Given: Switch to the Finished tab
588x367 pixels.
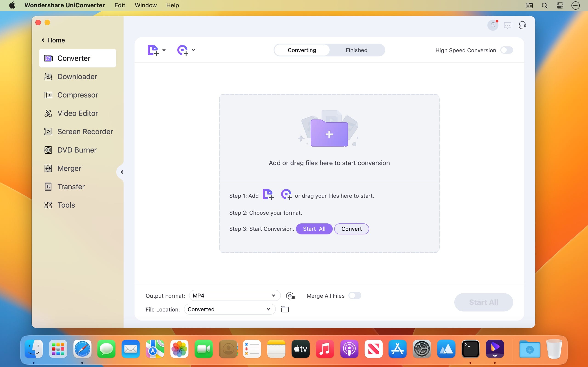Looking at the screenshot, I should [x=356, y=50].
